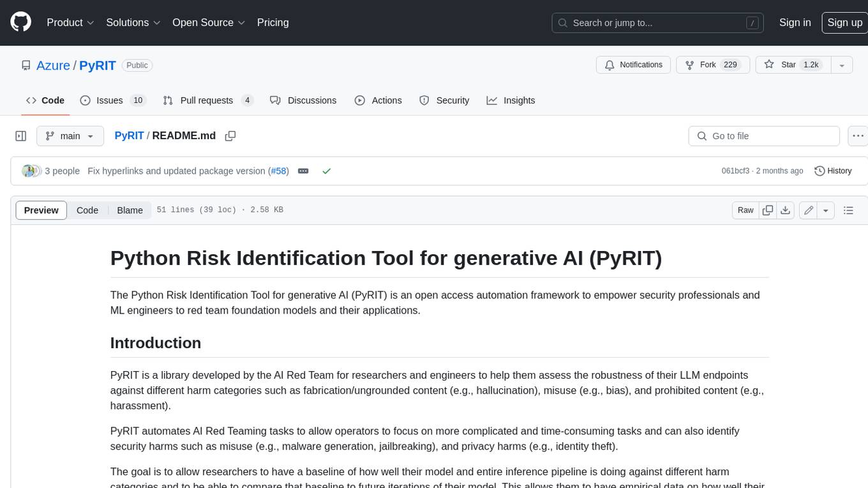868x488 pixels.
Task: Switch to Code view
Action: pos(87,210)
